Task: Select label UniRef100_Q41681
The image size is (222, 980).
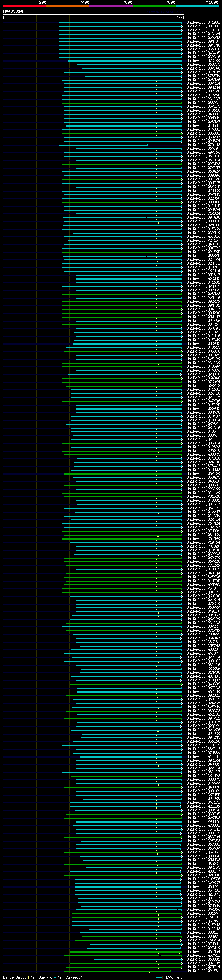Action: [203, 390]
